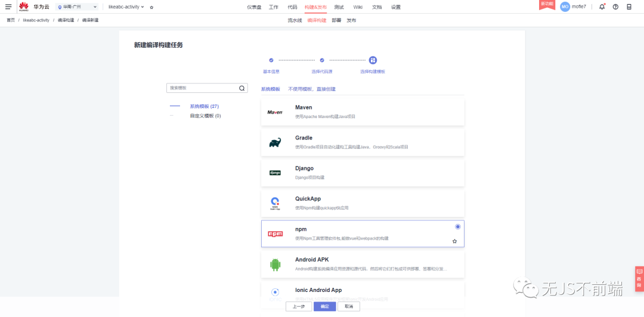The image size is (644, 317).
Task: Click the mobile device icon in header
Action: [629, 7]
